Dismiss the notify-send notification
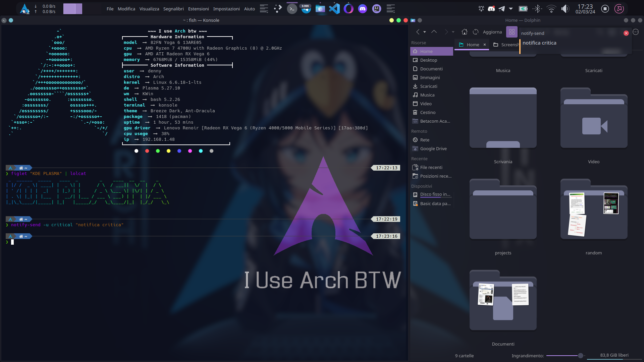This screenshot has width=644, height=362. pyautogui.click(x=626, y=33)
